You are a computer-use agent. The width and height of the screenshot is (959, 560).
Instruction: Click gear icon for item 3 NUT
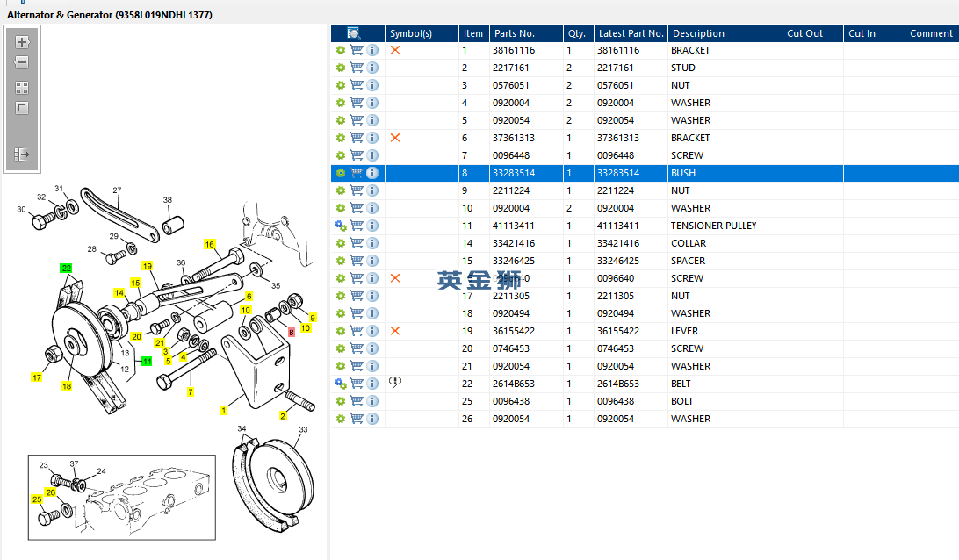point(341,86)
